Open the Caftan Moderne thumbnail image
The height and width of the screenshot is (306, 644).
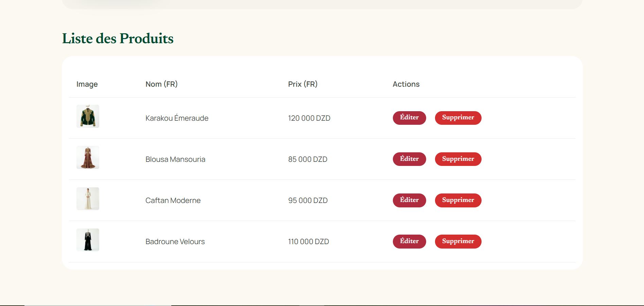coord(88,199)
